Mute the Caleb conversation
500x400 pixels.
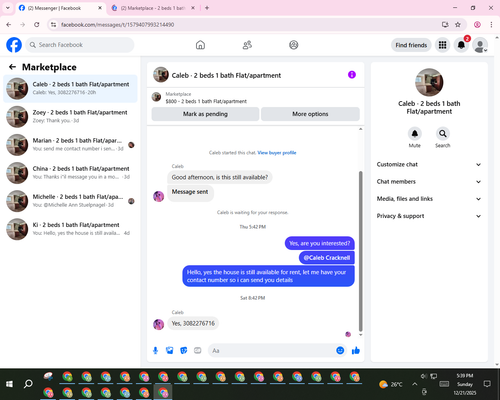pos(415,134)
